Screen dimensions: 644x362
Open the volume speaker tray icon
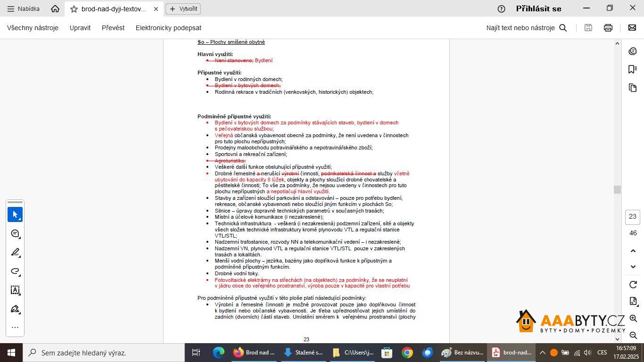[x=587, y=353]
